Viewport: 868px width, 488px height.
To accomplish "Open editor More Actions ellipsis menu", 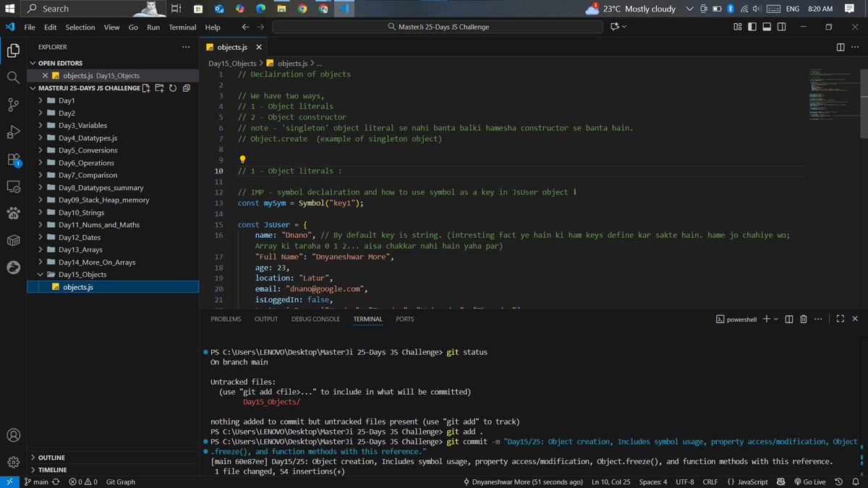I will pos(855,47).
